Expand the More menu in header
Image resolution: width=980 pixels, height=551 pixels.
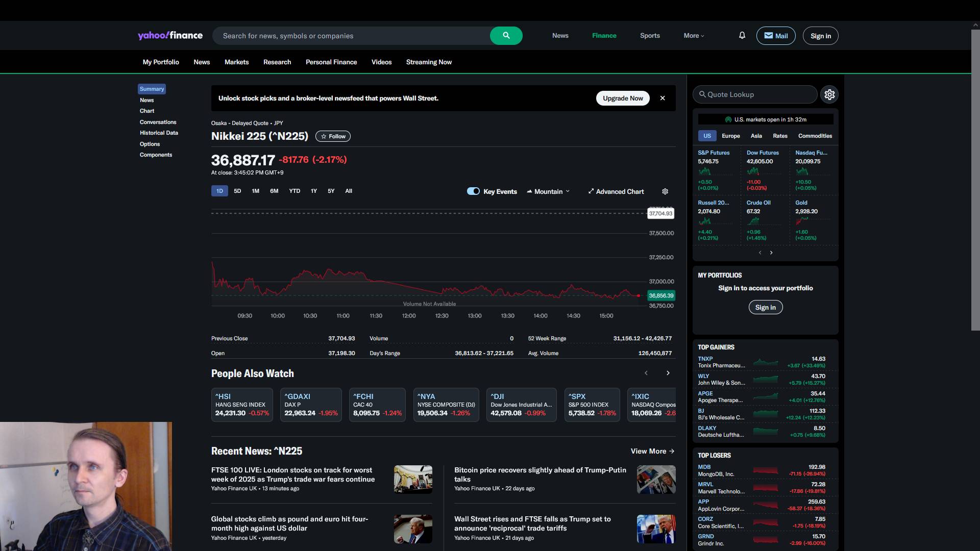[693, 36]
